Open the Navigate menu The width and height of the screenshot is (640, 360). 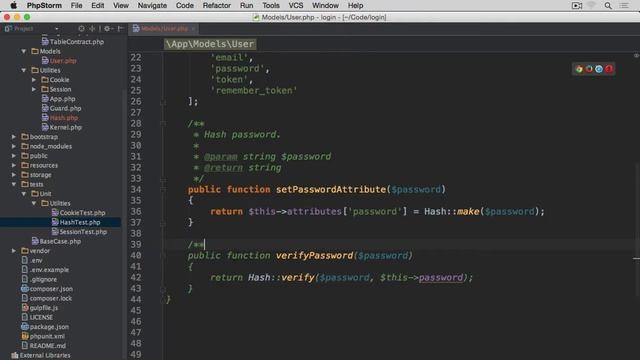[152, 5]
